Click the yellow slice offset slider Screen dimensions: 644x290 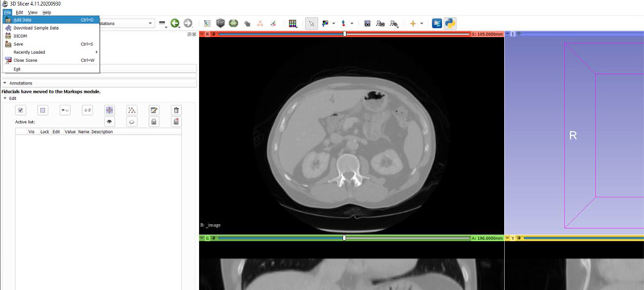point(584,238)
